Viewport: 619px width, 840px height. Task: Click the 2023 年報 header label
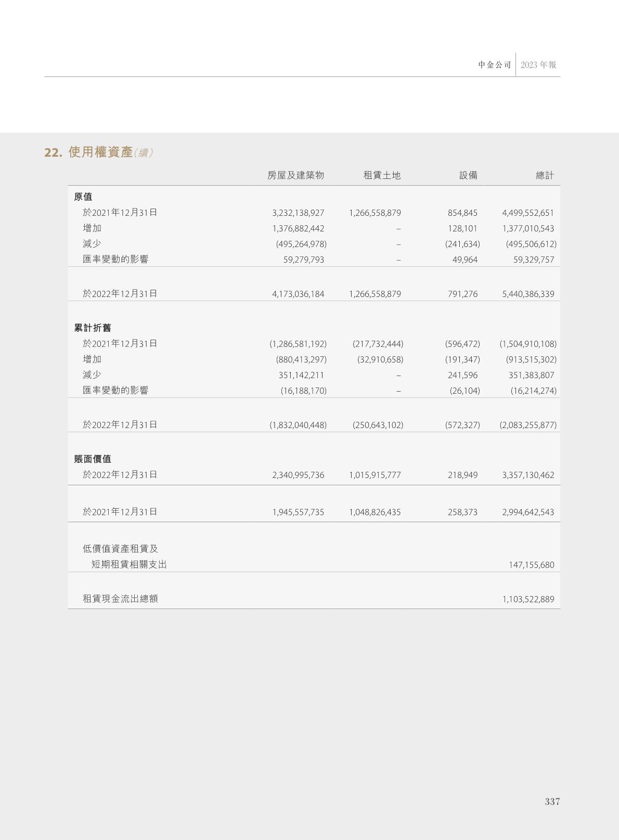pos(538,65)
